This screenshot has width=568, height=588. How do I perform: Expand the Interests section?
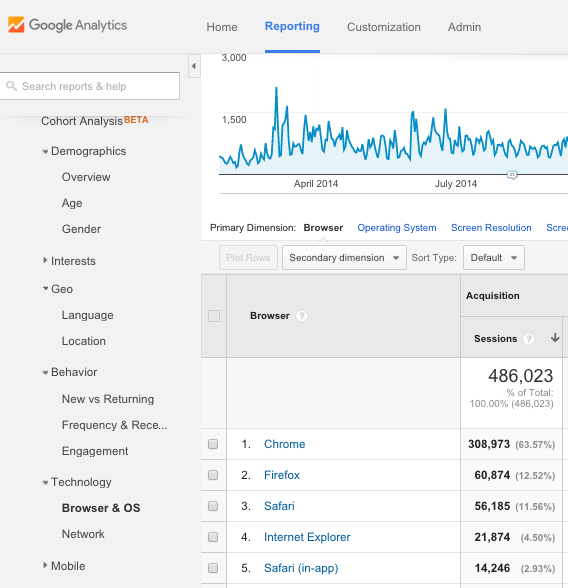point(45,260)
